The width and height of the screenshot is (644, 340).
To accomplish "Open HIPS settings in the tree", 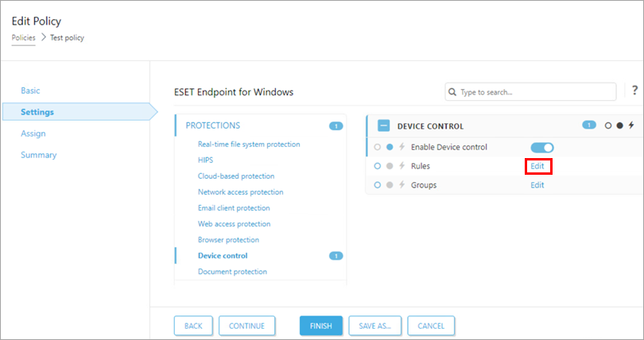I will click(205, 160).
